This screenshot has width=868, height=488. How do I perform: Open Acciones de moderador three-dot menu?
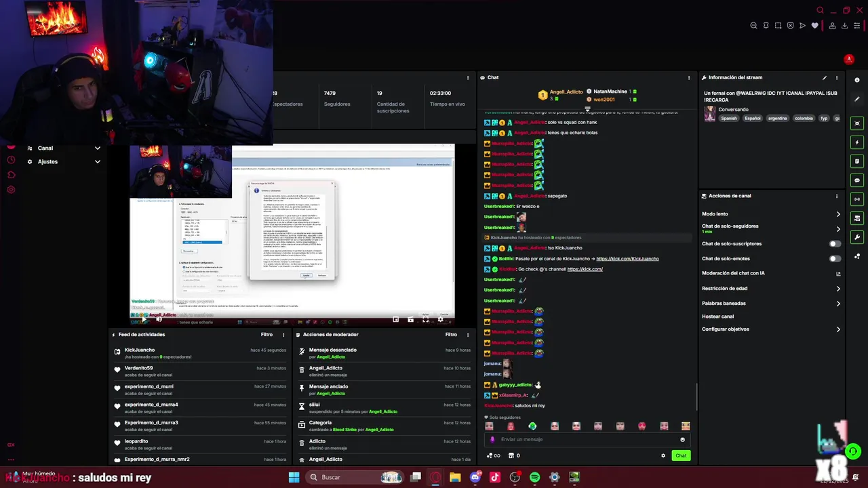468,335
